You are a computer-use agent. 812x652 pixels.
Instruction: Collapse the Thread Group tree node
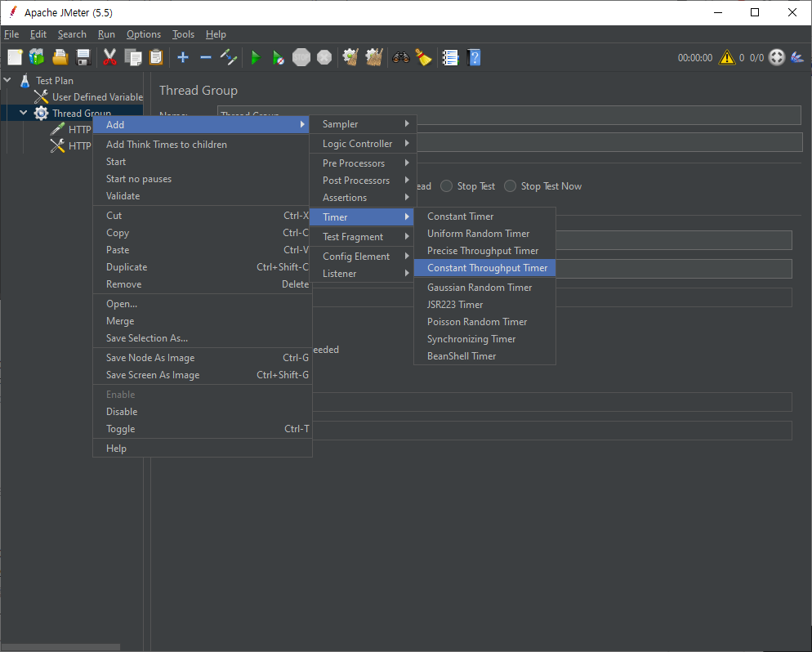click(24, 113)
